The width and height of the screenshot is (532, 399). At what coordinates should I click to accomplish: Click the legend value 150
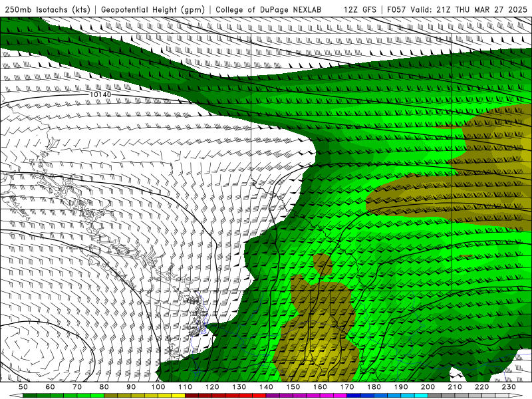pyautogui.click(x=293, y=387)
